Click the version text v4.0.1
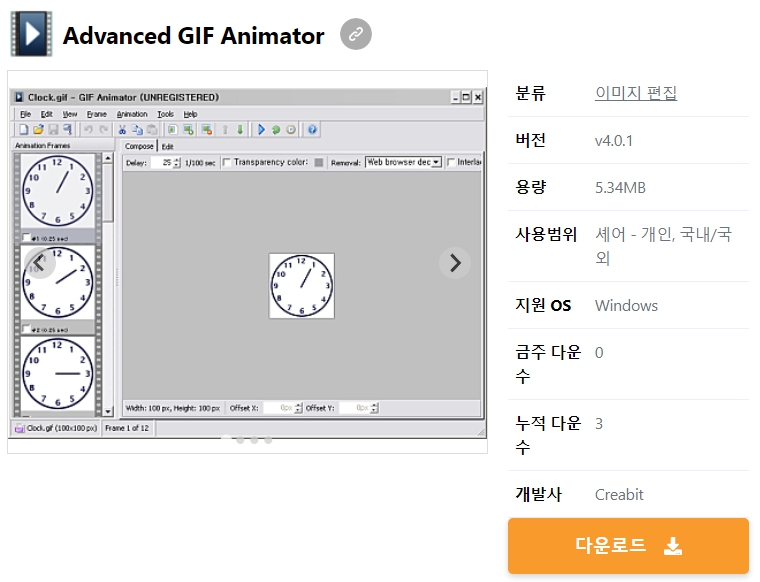760x582 pixels. click(614, 141)
